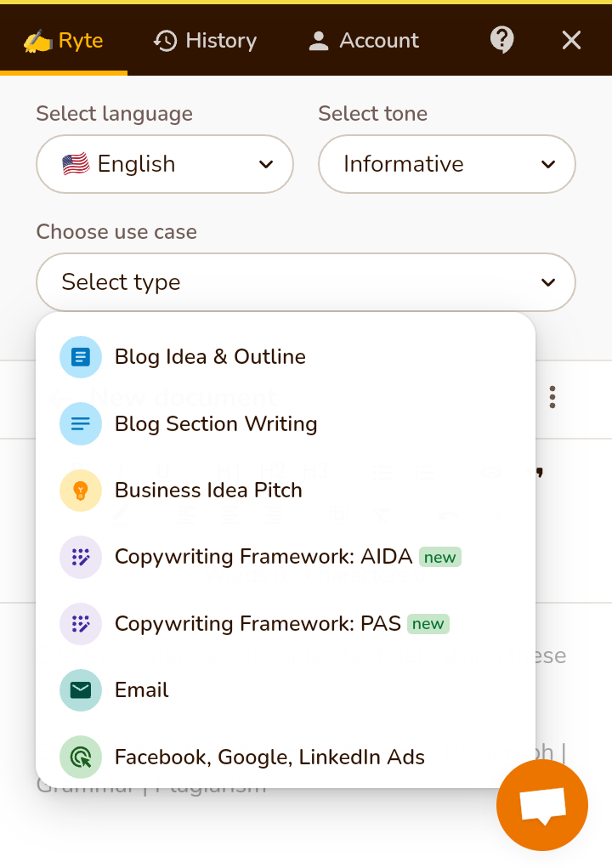Open the document three-dot options menu
612x868 pixels.
552,397
